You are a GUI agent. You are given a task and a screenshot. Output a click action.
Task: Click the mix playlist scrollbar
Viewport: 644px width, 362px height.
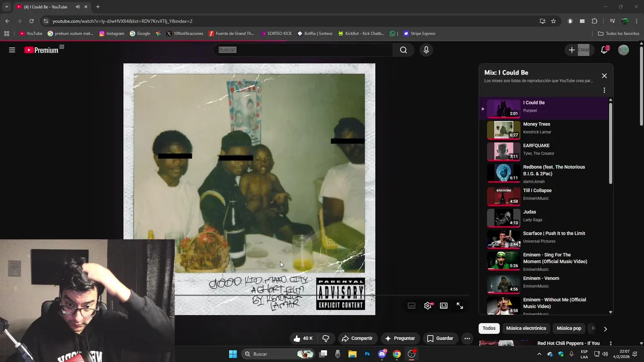pyautogui.click(x=611, y=142)
